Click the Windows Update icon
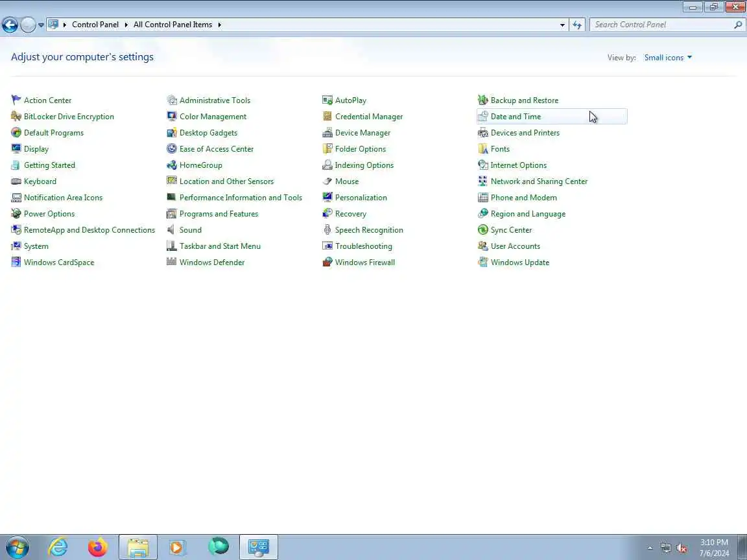This screenshot has width=747, height=560. pos(482,262)
